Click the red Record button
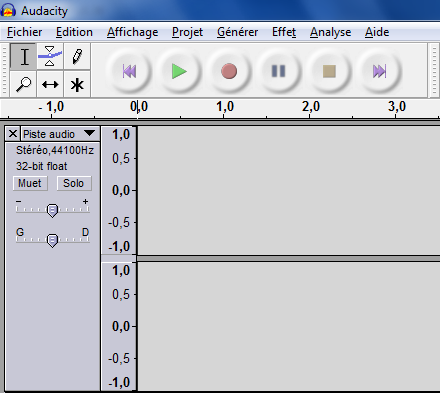The width and height of the screenshot is (440, 393). pos(229,71)
